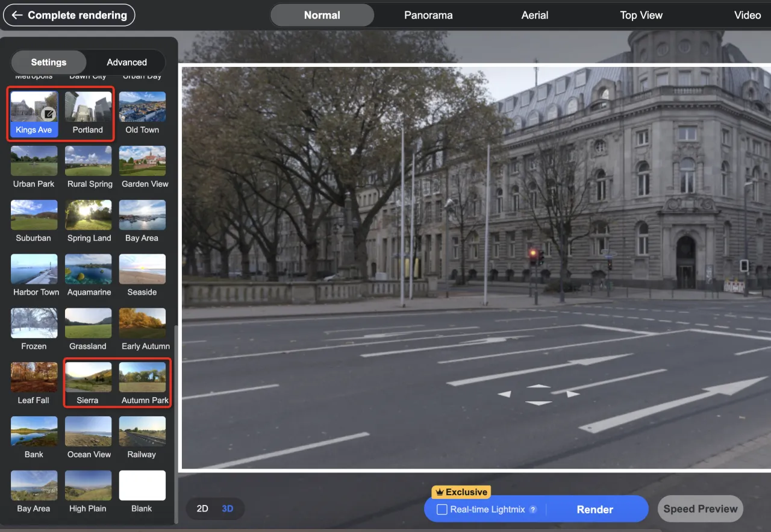Click the forward navigation arrow on street
Screen dimensions: 771x532
coord(538,386)
